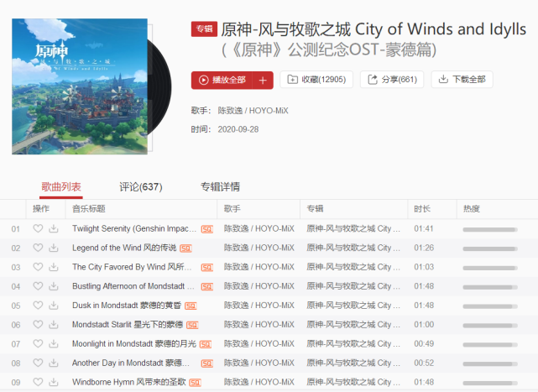This screenshot has height=392, width=538.
Task: Click SQ badge on Dusk in Mondstadt
Action: coord(191,306)
